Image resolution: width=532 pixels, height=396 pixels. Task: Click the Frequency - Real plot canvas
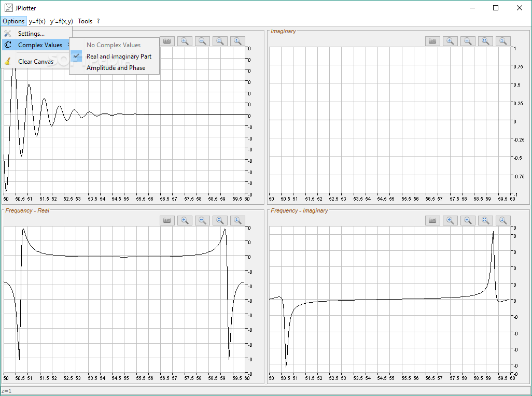[124, 301]
